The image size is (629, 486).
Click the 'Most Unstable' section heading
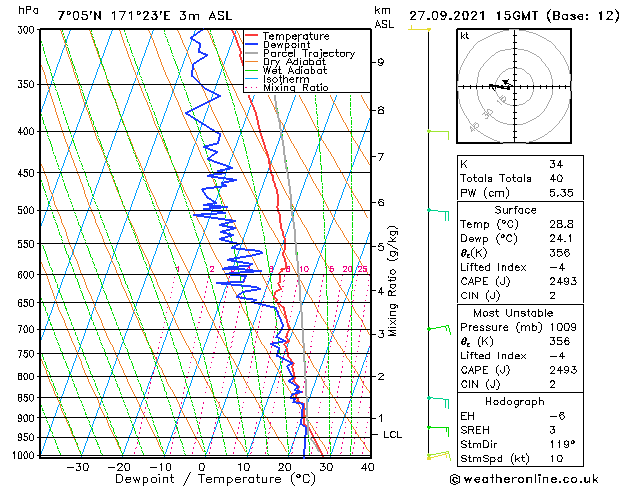point(513,313)
